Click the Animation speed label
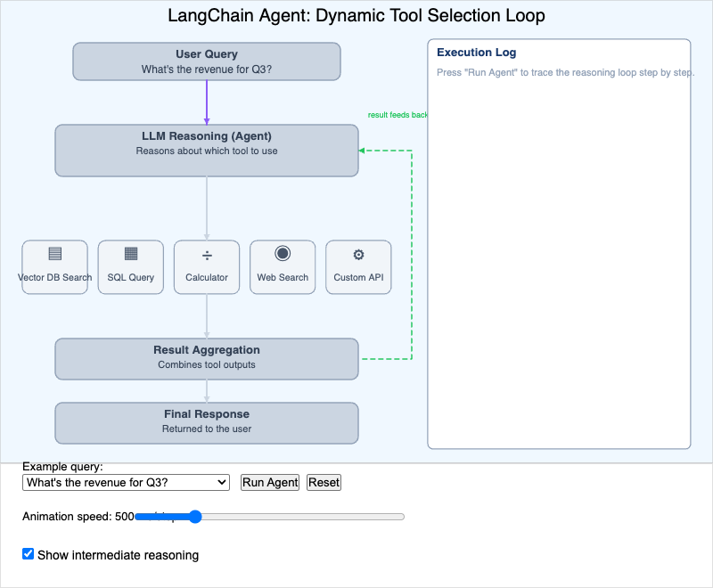 tap(78, 517)
